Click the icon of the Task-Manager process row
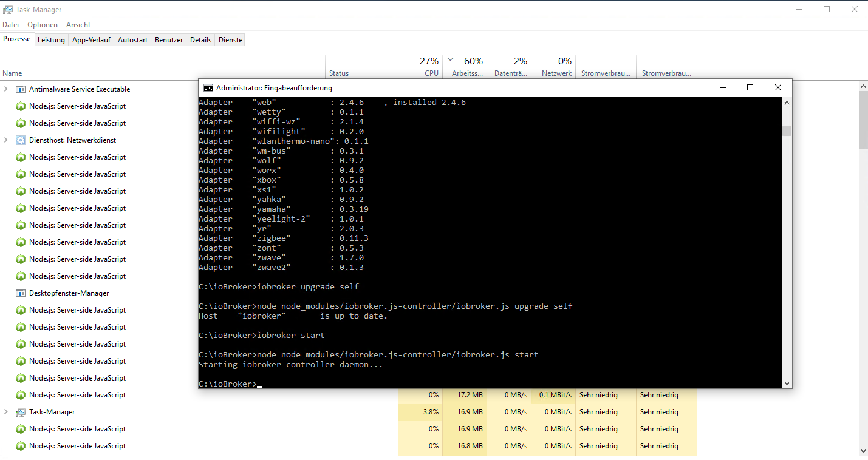This screenshot has height=460, width=868. (20, 412)
